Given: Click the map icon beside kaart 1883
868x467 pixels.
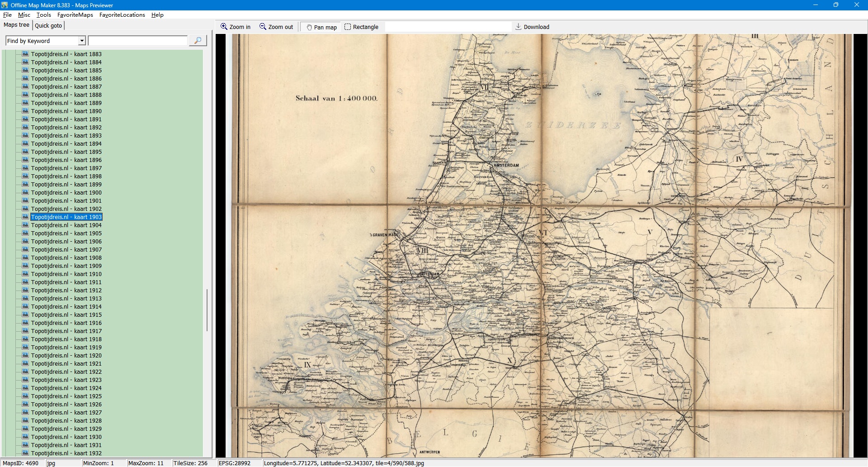Looking at the screenshot, I should tap(26, 54).
